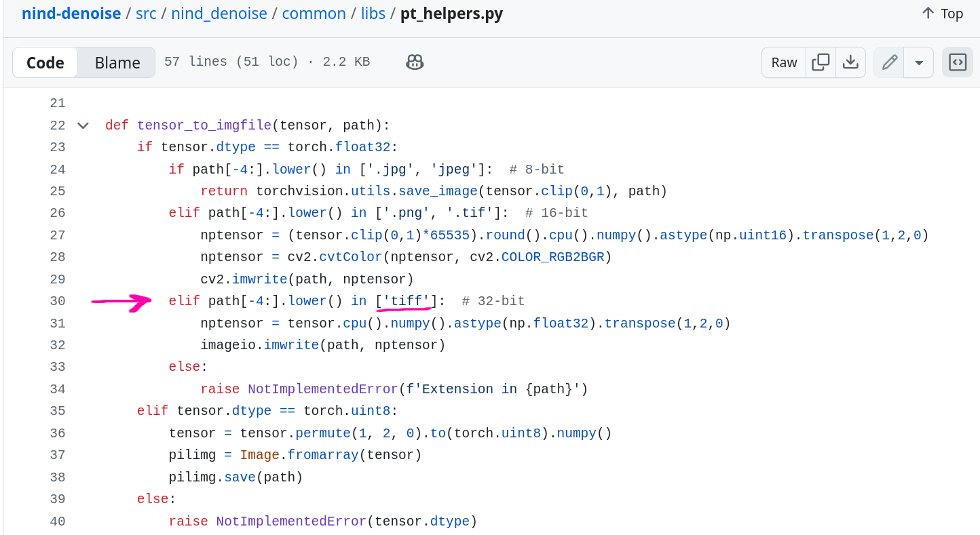Edit this file with pencil icon

pos(889,62)
